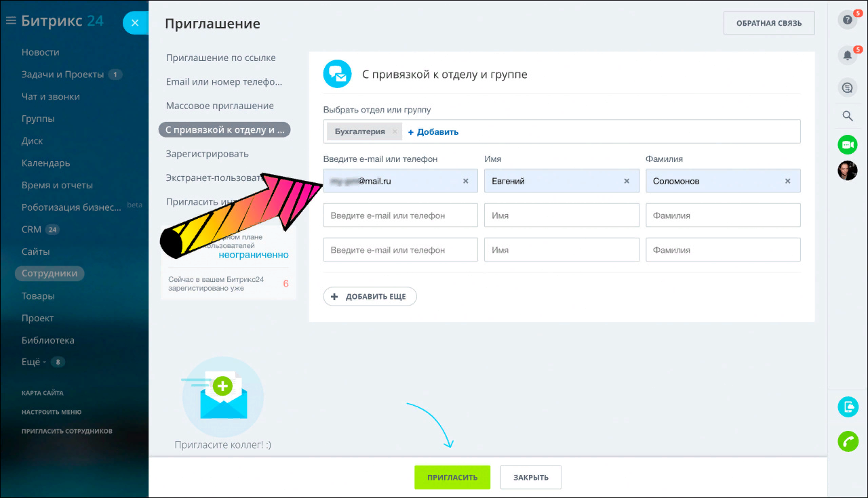Open Приглашение по ссылке section

220,58
